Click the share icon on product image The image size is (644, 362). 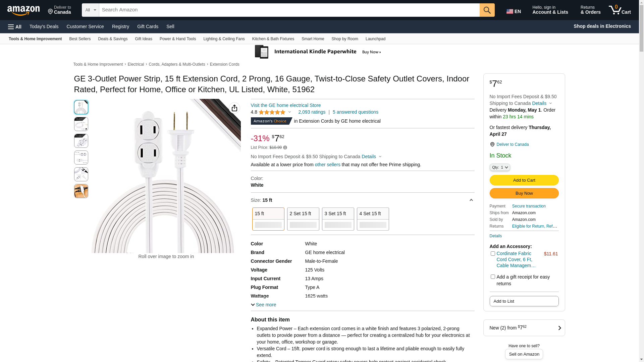coord(234,108)
